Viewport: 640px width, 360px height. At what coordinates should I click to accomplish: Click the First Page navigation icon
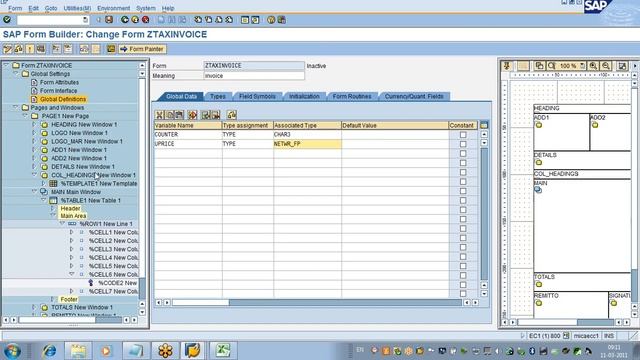198,20
